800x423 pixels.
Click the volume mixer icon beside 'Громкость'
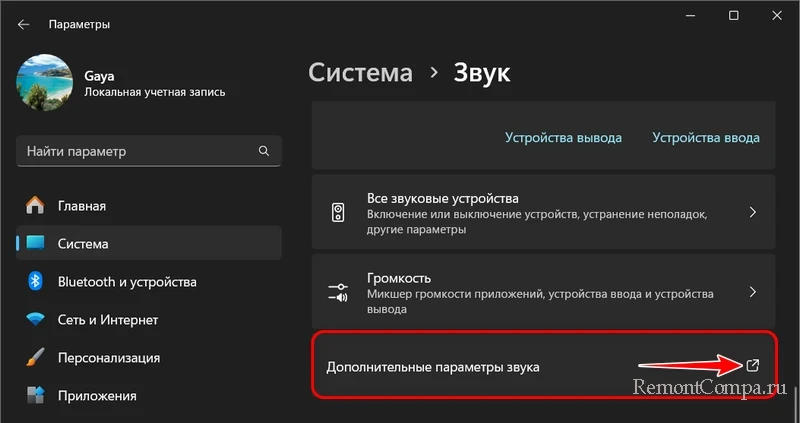point(338,292)
